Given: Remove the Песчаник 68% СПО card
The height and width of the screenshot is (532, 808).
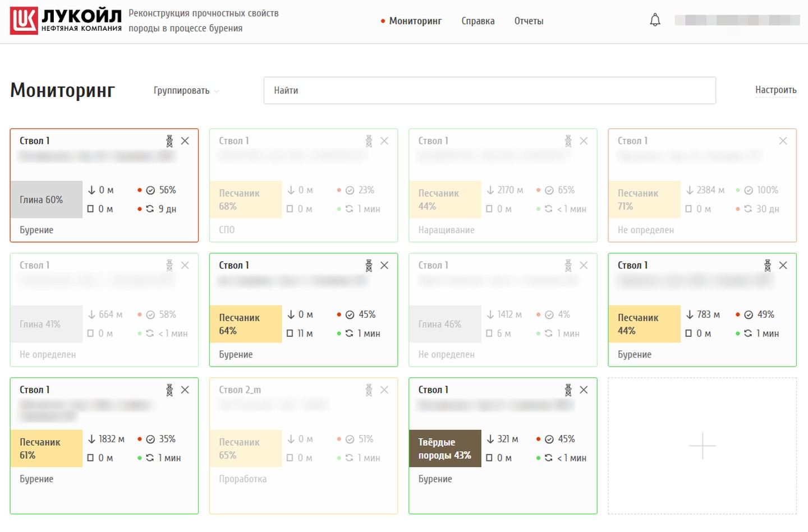Looking at the screenshot, I should pos(384,141).
